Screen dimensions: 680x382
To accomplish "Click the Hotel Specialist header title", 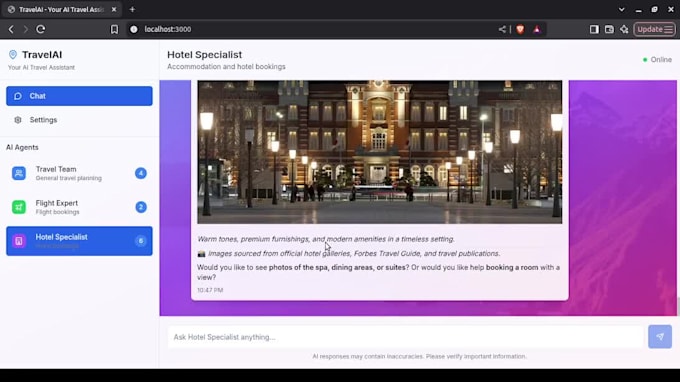I will [205, 55].
